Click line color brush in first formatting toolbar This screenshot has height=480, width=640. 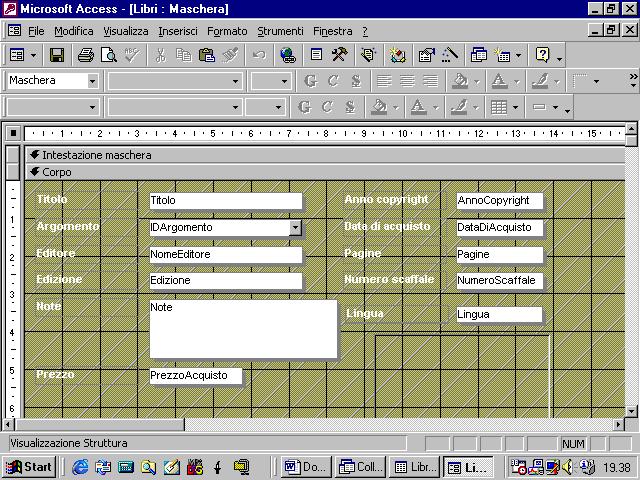point(540,81)
